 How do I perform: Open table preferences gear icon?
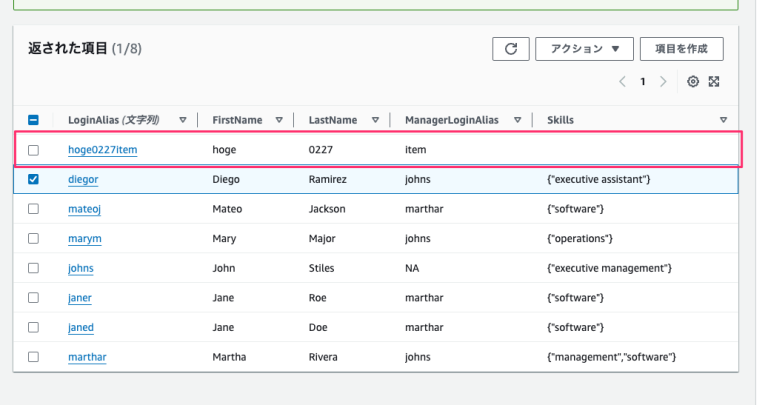click(693, 81)
